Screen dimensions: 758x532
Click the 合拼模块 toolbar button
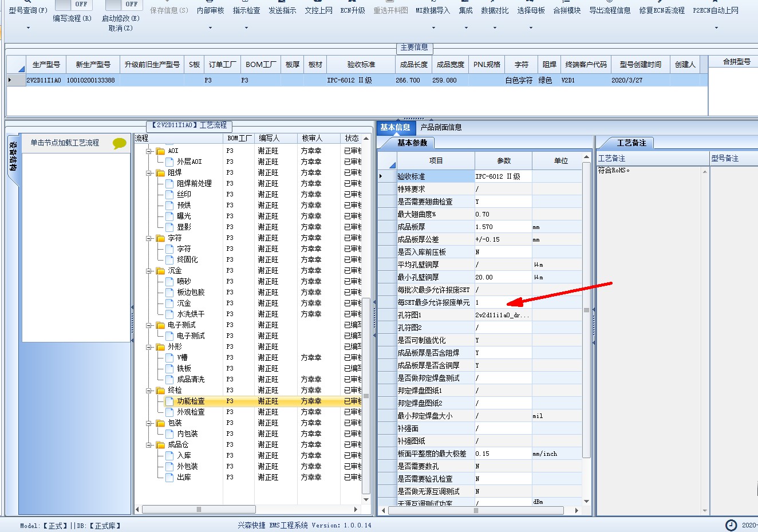(x=567, y=10)
